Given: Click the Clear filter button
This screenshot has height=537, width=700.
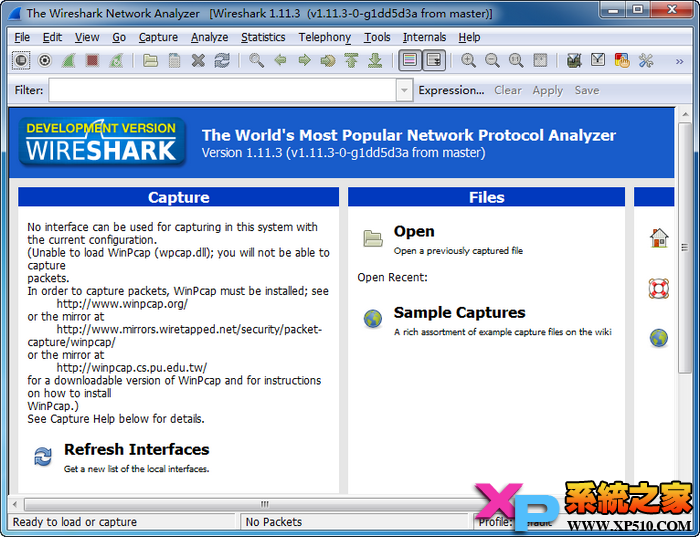Looking at the screenshot, I should [x=508, y=90].
